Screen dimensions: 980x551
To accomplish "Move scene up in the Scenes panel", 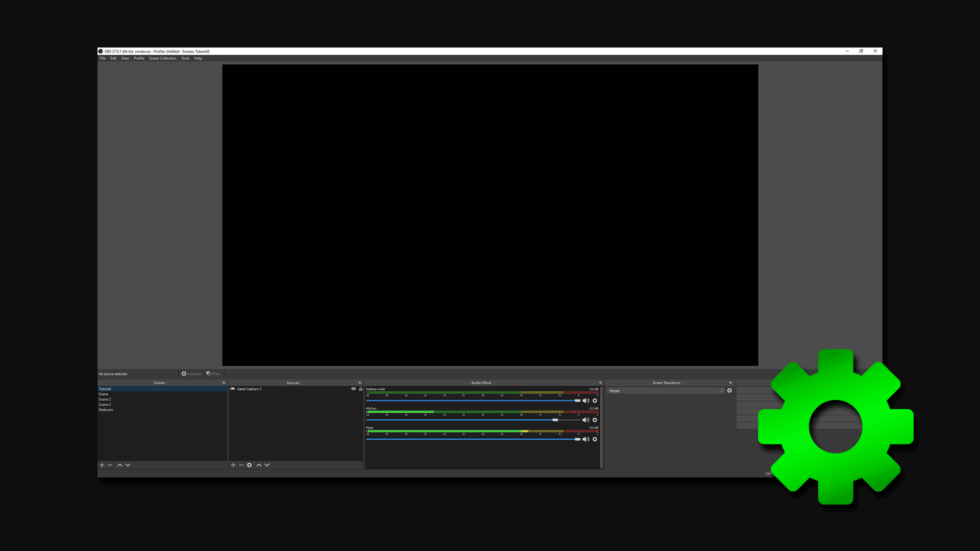I will tap(120, 465).
